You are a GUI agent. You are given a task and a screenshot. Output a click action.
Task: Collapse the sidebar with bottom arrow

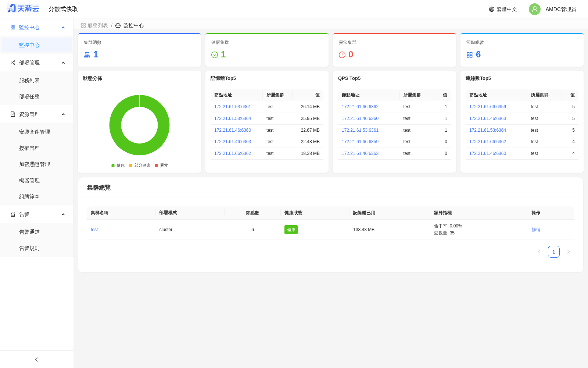tap(37, 360)
